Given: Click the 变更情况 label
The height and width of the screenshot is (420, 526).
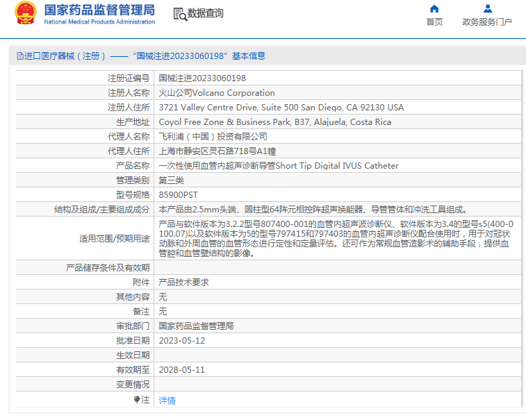Looking at the screenshot, I should click(x=133, y=385).
